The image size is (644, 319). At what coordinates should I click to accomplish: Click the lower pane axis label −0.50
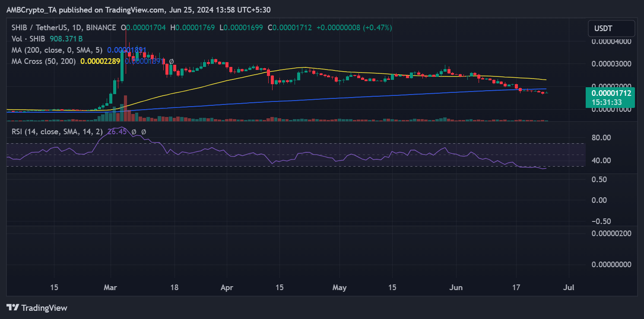601,221
